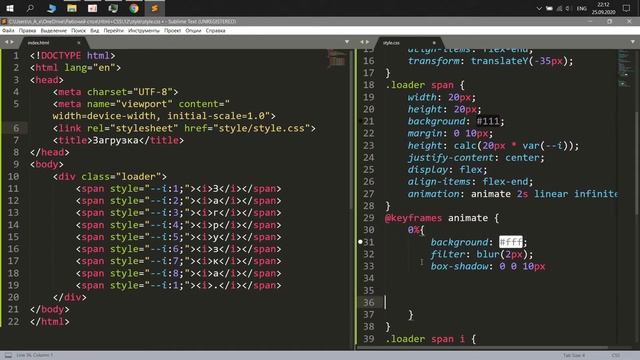Click the minimap of the index.html pane
The image size is (640, 360).
[337, 59]
